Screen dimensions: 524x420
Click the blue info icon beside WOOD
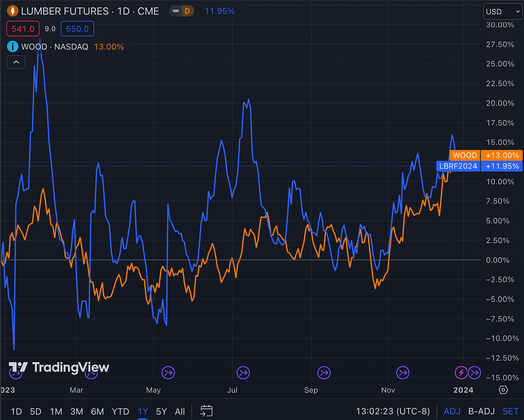[13, 47]
